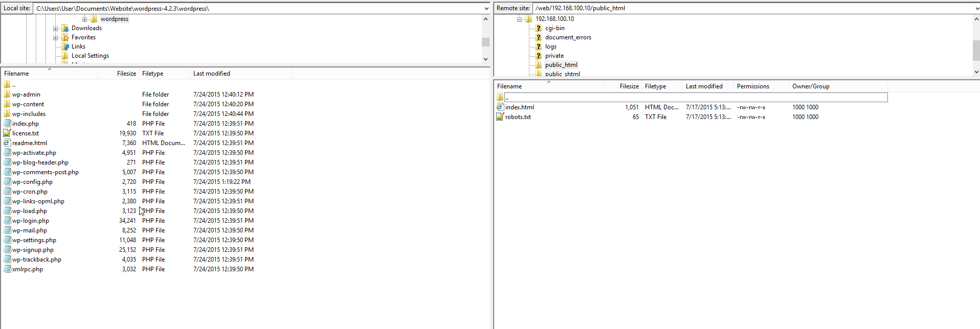Click the Local site path input field

pyautogui.click(x=258, y=8)
